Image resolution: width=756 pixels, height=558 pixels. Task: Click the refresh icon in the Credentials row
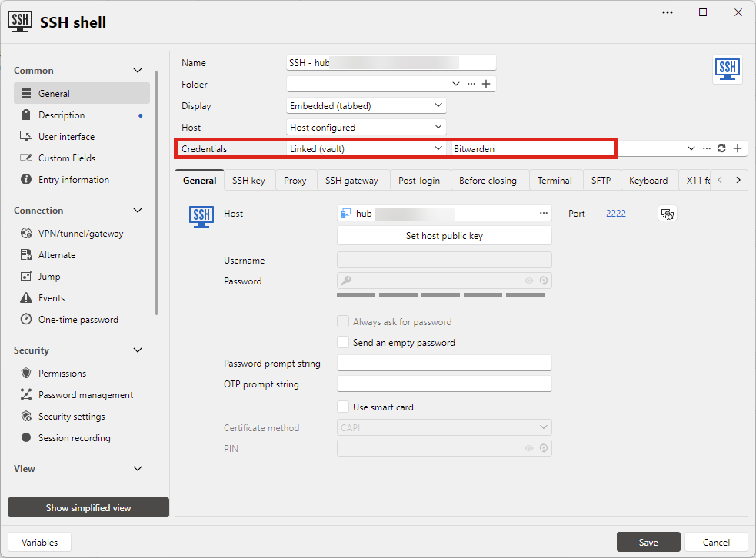point(721,148)
